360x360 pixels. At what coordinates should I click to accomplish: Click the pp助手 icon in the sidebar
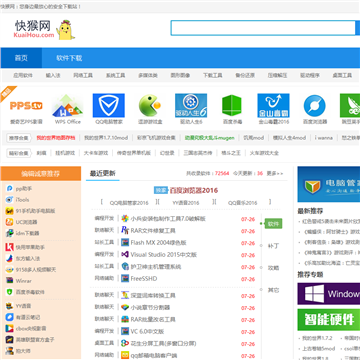click(10, 189)
